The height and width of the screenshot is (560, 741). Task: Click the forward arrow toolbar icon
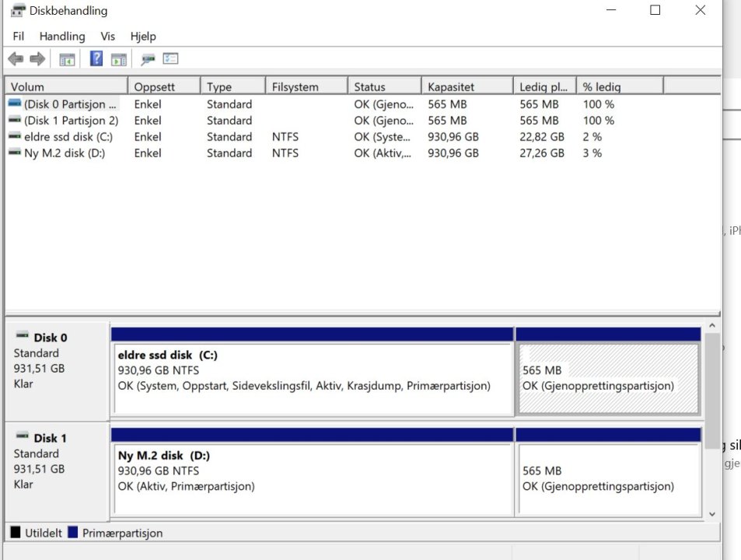37,59
